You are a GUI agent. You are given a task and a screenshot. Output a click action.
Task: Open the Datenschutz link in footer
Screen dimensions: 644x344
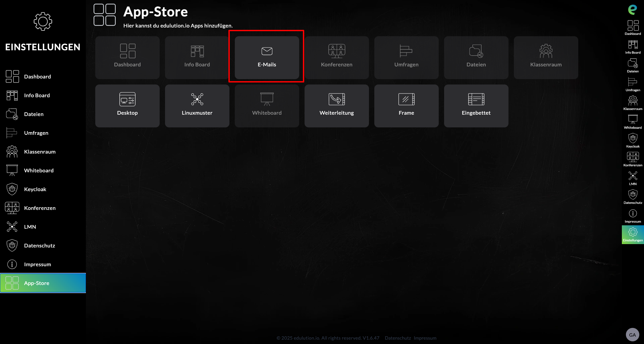(x=397, y=338)
